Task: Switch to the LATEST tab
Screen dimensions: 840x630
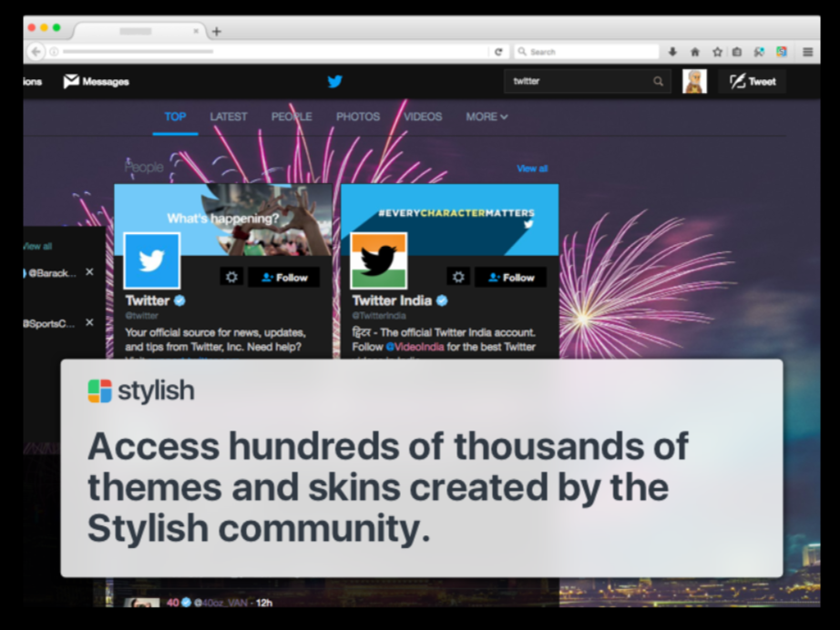Action: click(x=229, y=117)
